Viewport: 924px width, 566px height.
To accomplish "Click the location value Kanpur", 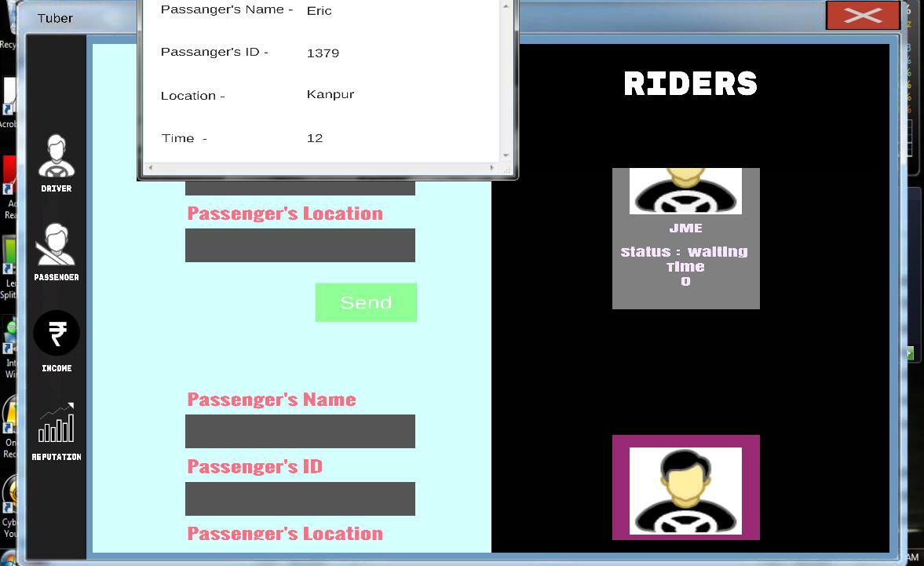I will [331, 94].
